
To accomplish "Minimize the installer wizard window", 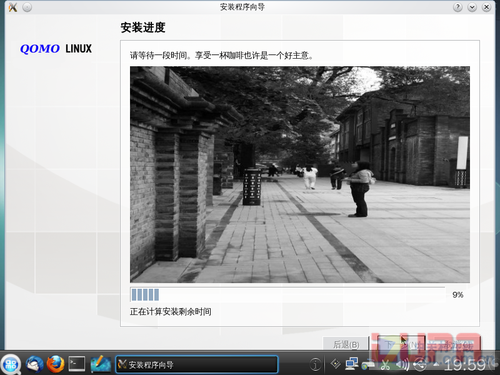I will (472, 7).
